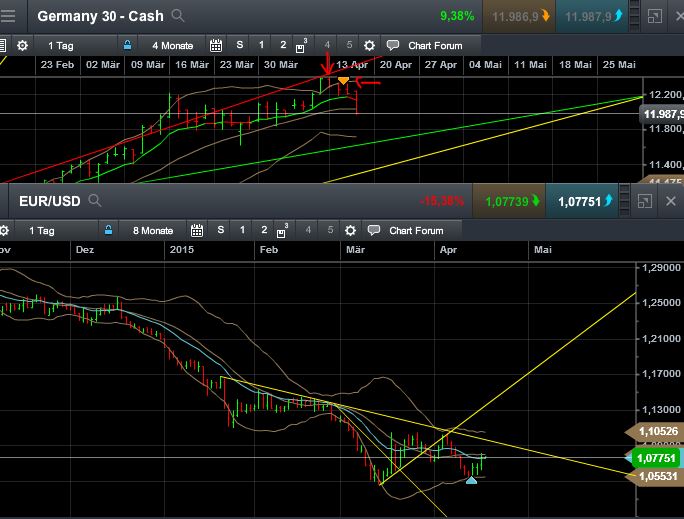The height and width of the screenshot is (519, 684).
Task: Select layout 5 on the Germany 30 toolbar
Action: point(349,45)
